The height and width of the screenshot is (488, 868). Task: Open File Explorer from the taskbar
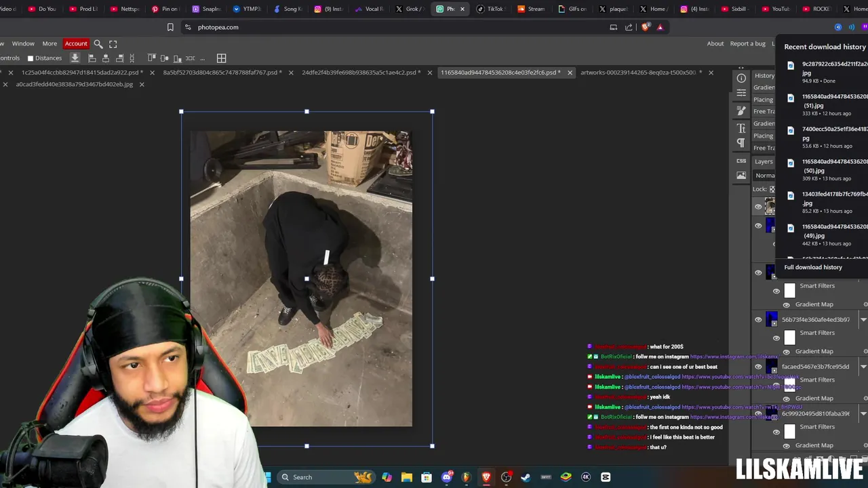point(407,477)
